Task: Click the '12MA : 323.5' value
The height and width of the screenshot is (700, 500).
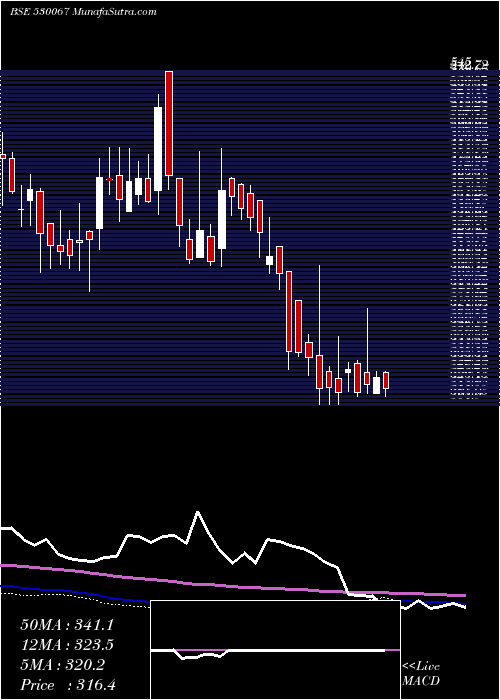Action: click(67, 645)
